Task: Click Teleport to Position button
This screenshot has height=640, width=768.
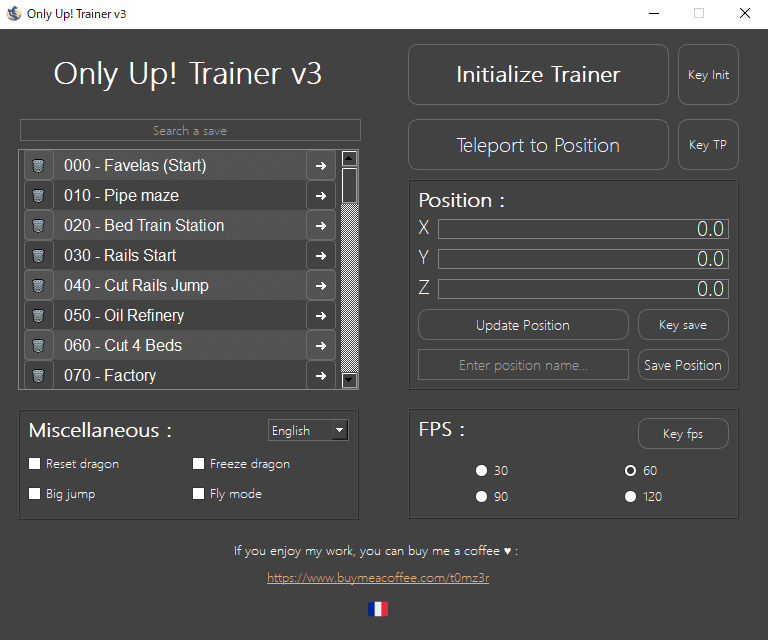Action: coord(538,145)
